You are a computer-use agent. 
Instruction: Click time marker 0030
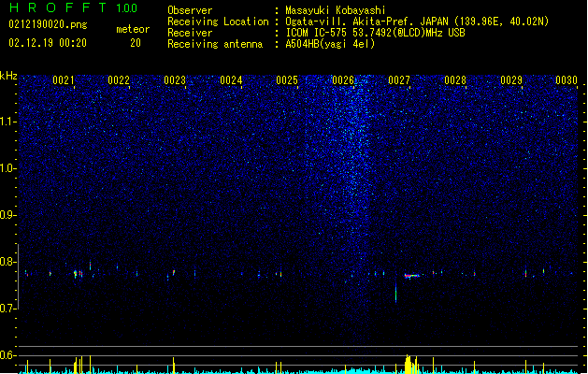566,80
